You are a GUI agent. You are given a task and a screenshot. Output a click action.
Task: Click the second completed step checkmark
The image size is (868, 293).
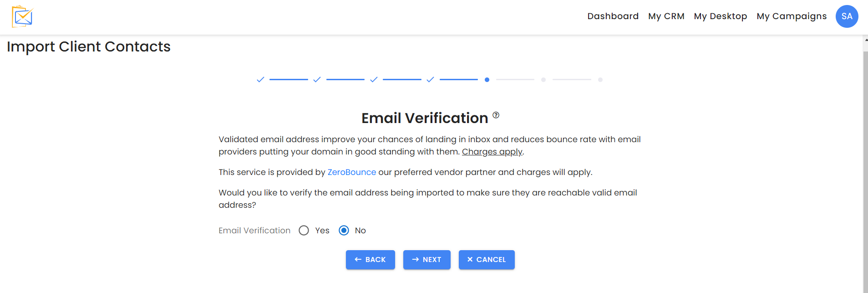coord(317,80)
